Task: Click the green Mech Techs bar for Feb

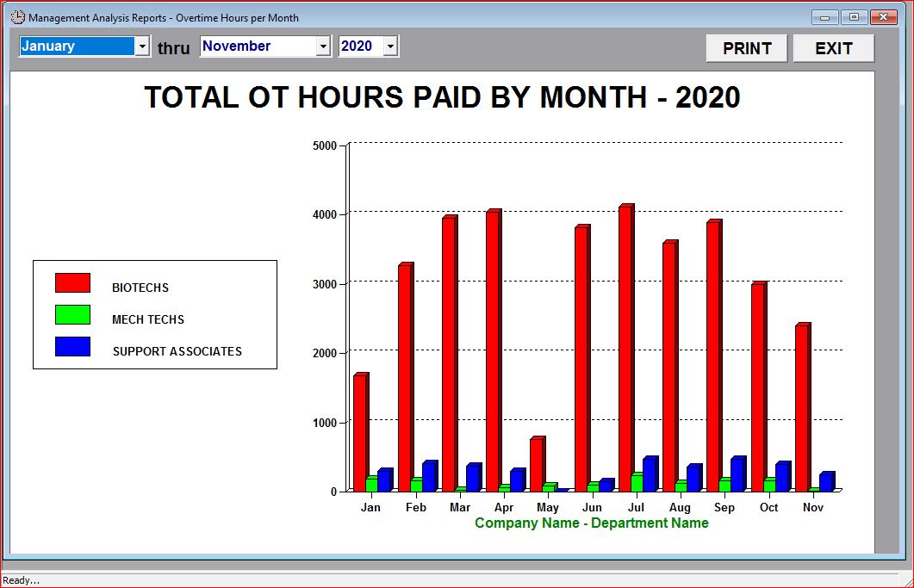Action: (416, 486)
